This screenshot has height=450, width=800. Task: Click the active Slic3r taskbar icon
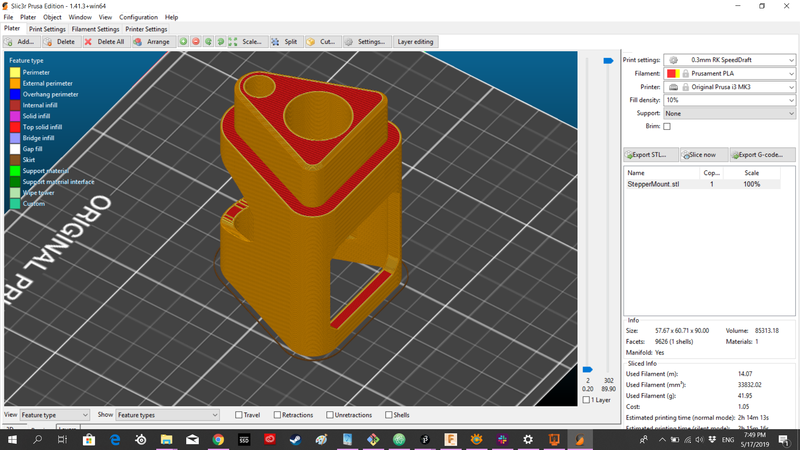580,439
